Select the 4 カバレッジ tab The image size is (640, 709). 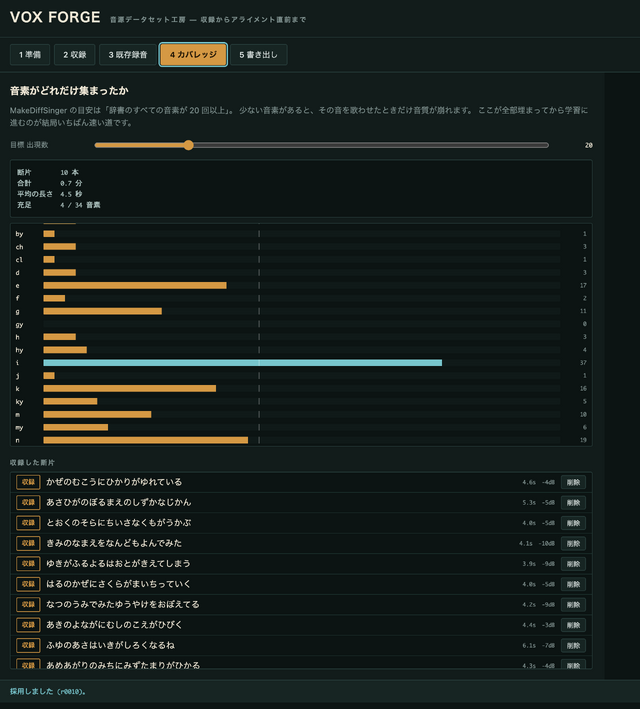193,55
